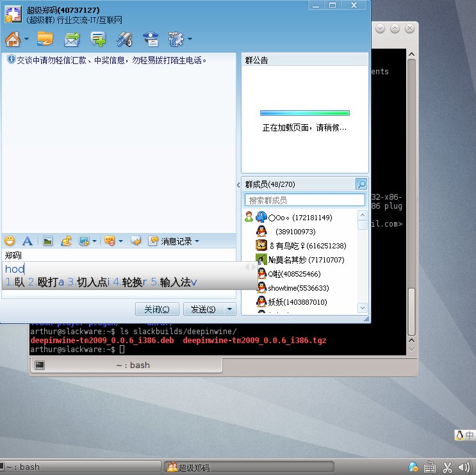The height and width of the screenshot is (475, 476).
Task: Pick IME candidate 1 卧
Action: [x=15, y=282]
